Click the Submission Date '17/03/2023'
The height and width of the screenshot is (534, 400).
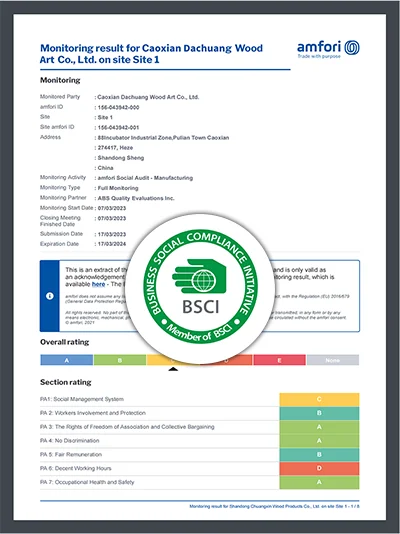coord(112,234)
